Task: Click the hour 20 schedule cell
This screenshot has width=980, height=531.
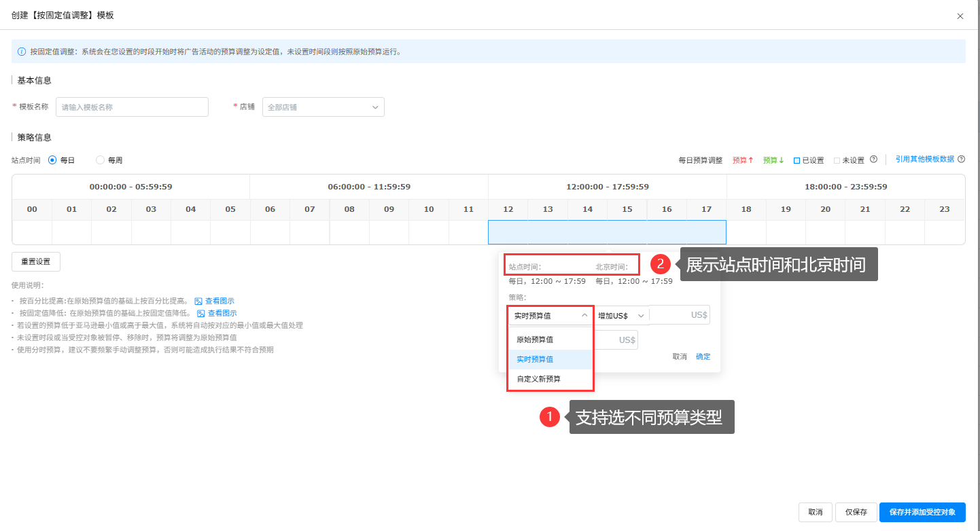Action: tap(825, 232)
